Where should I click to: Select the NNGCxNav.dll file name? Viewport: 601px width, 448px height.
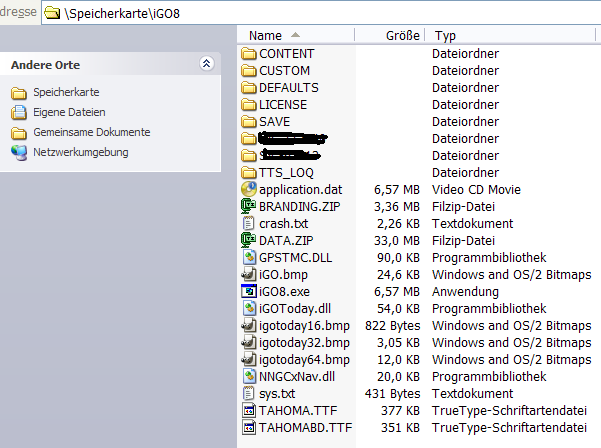[297, 377]
